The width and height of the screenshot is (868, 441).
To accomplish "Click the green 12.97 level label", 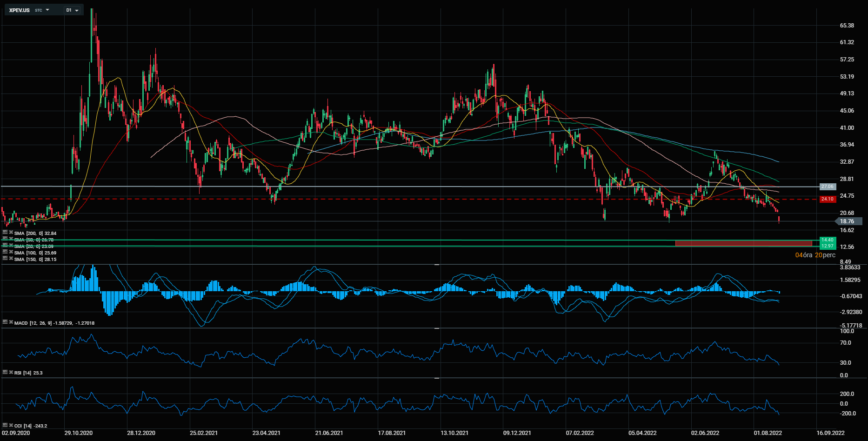I will (x=827, y=246).
